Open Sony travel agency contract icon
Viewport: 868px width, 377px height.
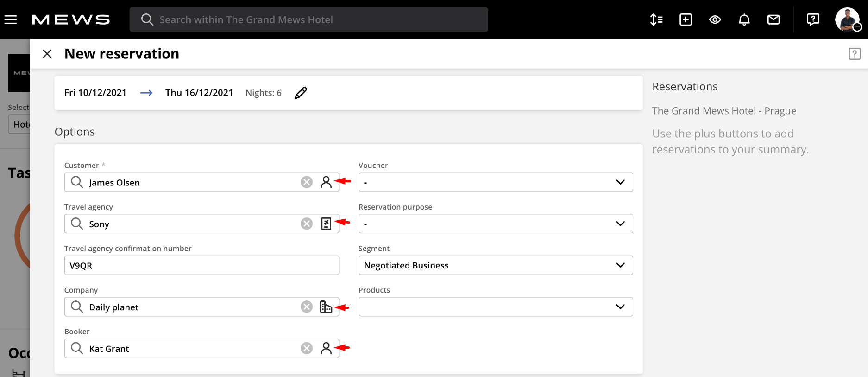(326, 224)
